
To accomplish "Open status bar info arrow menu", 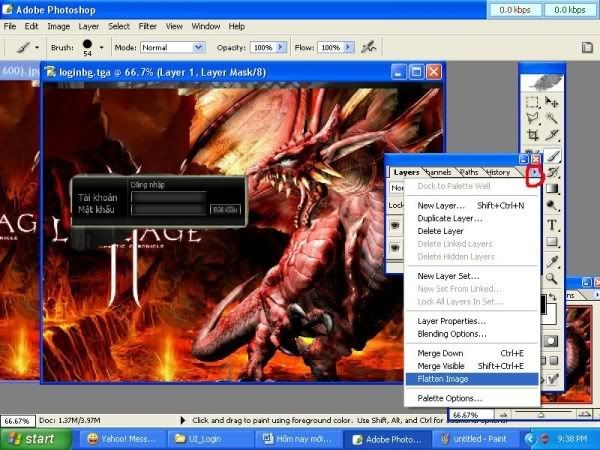I will click(183, 421).
